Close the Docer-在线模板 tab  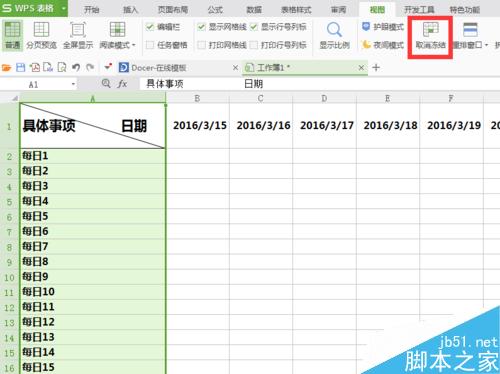coord(235,68)
